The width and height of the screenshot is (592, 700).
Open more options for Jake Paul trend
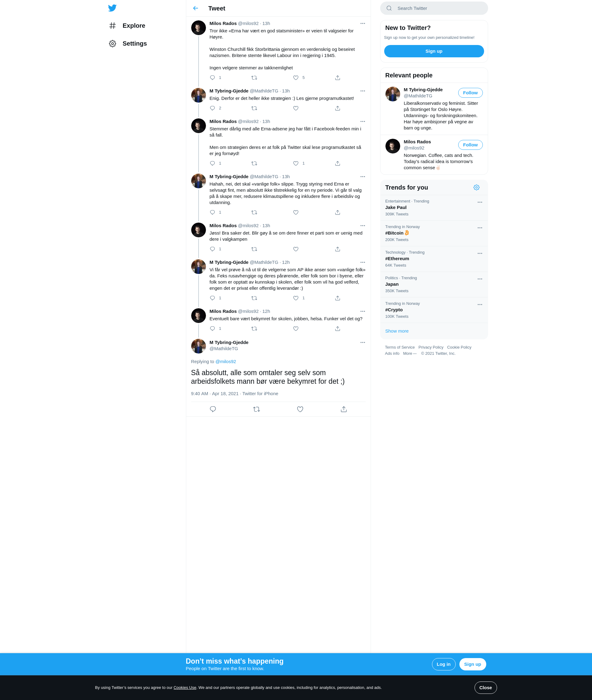point(479,202)
